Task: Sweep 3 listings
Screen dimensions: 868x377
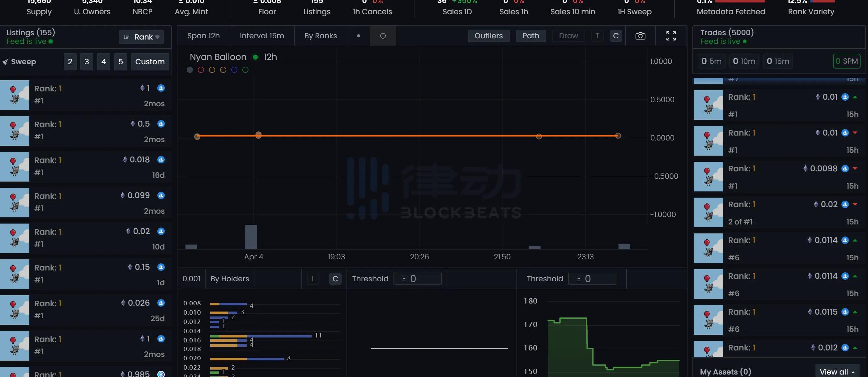Action: pos(87,62)
